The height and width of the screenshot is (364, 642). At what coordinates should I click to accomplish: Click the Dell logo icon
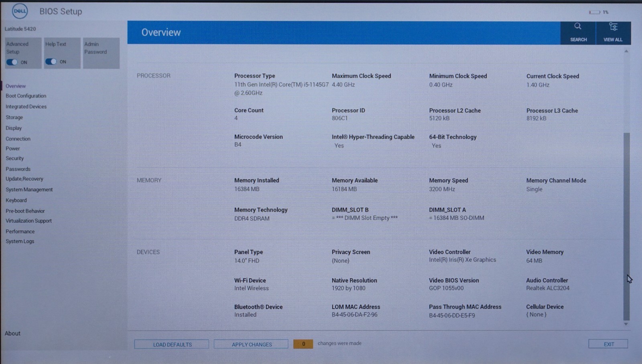pyautogui.click(x=20, y=11)
